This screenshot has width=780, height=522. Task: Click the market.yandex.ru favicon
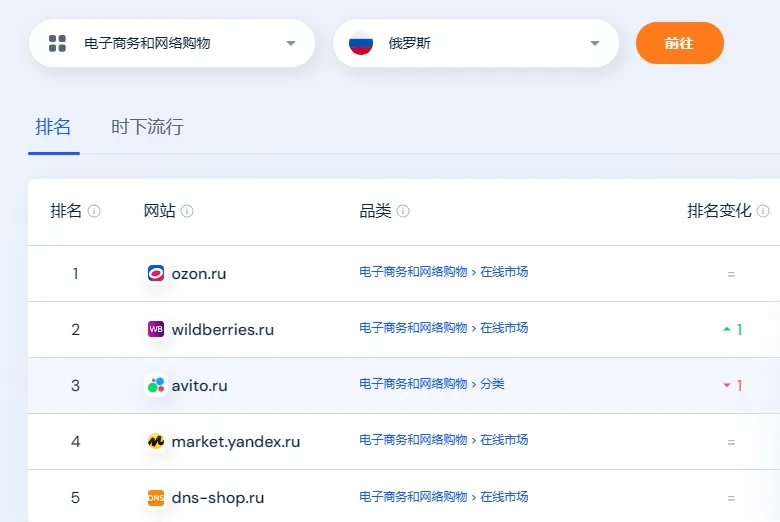coord(156,441)
